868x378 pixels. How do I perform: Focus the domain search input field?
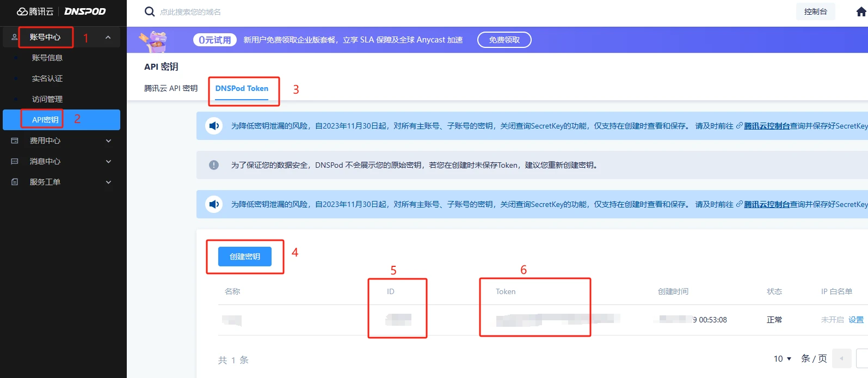pyautogui.click(x=190, y=12)
